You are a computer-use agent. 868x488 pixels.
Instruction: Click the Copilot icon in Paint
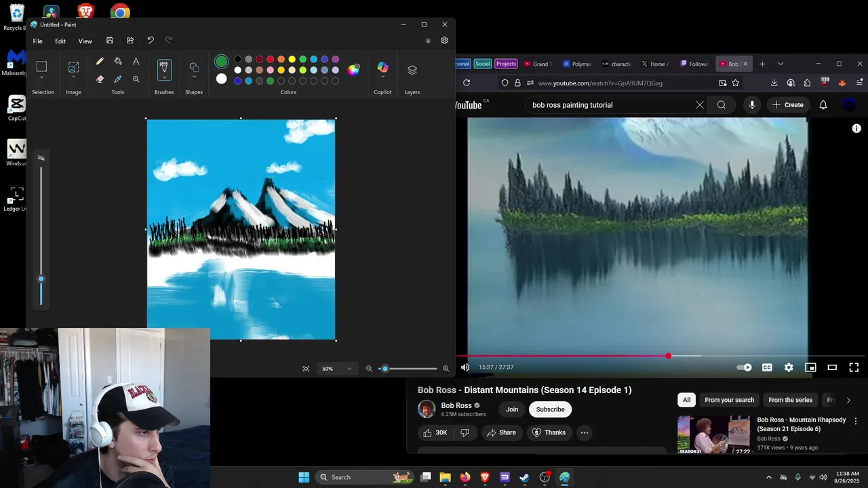[x=382, y=68]
